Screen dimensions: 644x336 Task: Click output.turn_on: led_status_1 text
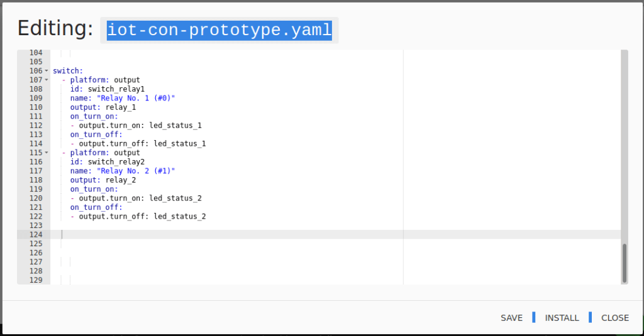[x=140, y=125]
